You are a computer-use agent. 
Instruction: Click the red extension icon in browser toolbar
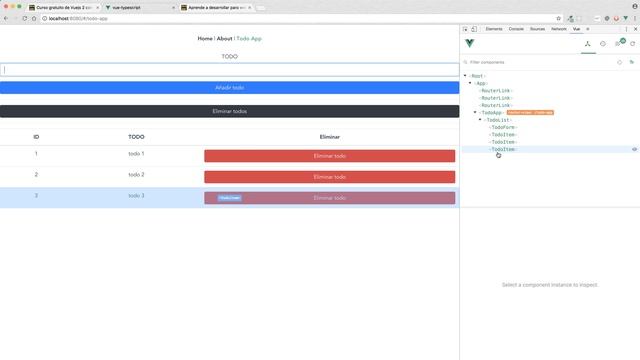click(x=616, y=18)
